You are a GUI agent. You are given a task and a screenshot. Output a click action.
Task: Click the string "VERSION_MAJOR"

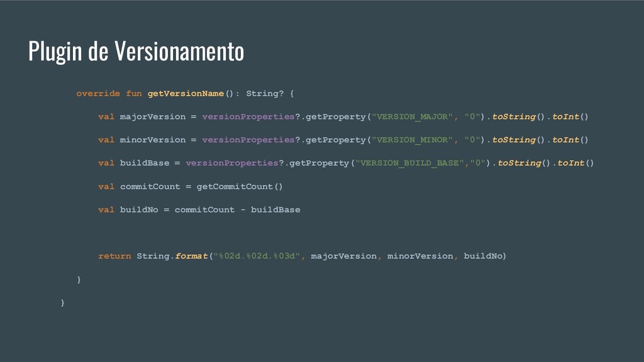point(412,117)
